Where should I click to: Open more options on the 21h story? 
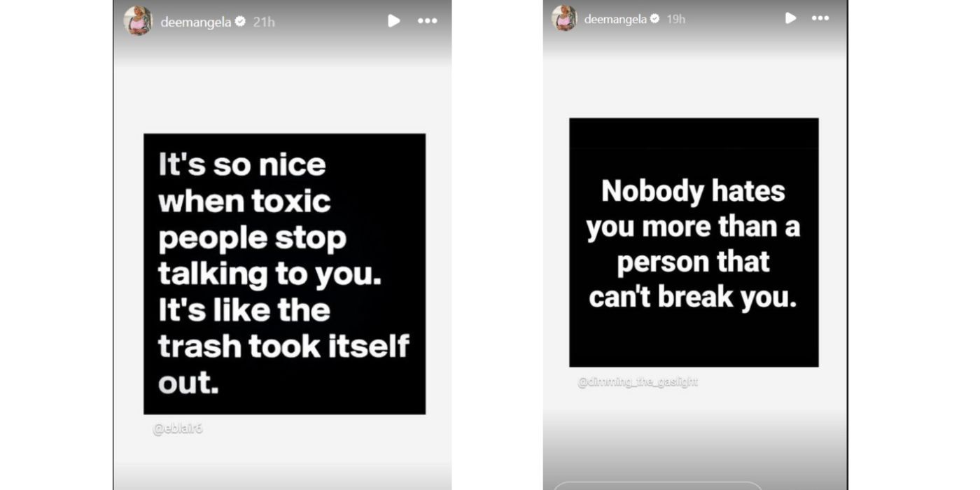[x=427, y=21]
